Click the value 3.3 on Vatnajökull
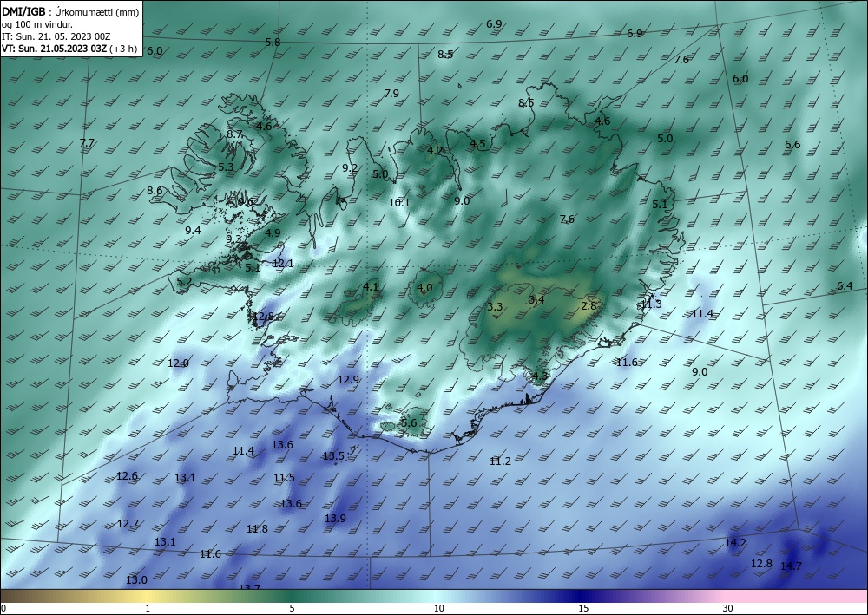The image size is (868, 615). coord(495,306)
